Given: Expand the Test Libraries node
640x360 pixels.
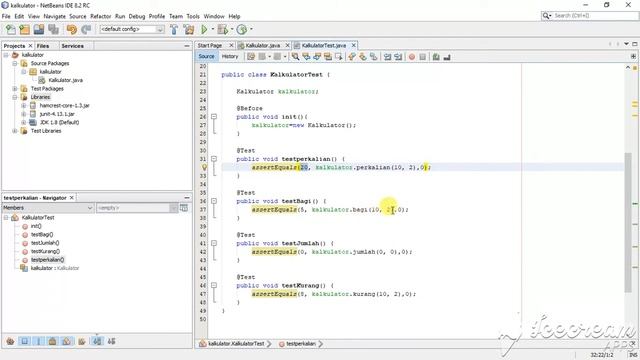Looking at the screenshot, I should click(x=15, y=131).
